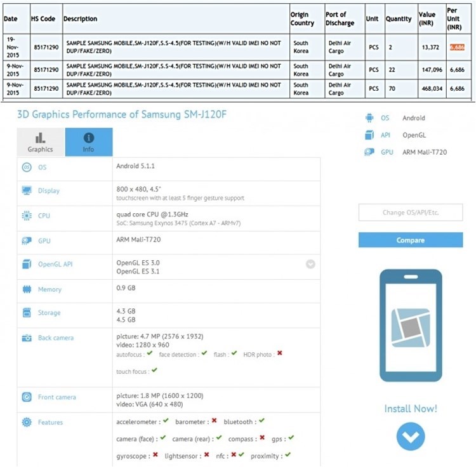This screenshot has width=476, height=467.
Task: Click the accelerometer check mark
Action: [x=166, y=421]
